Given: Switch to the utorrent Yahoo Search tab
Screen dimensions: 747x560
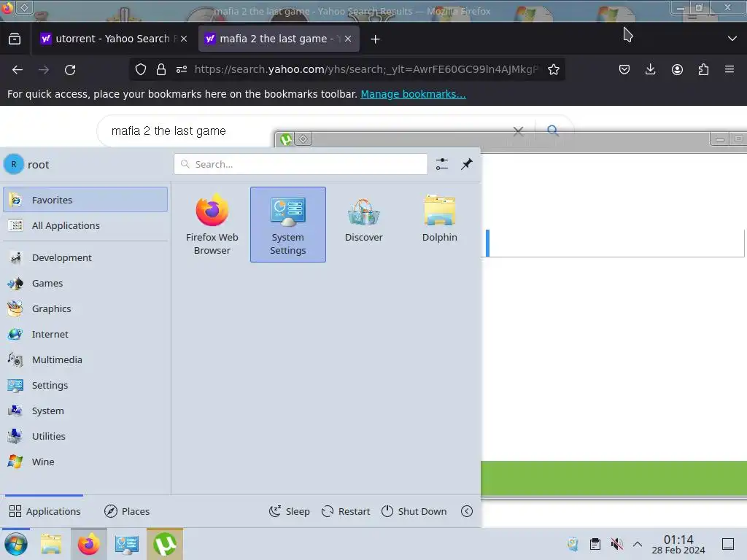Looking at the screenshot, I should coord(113,39).
